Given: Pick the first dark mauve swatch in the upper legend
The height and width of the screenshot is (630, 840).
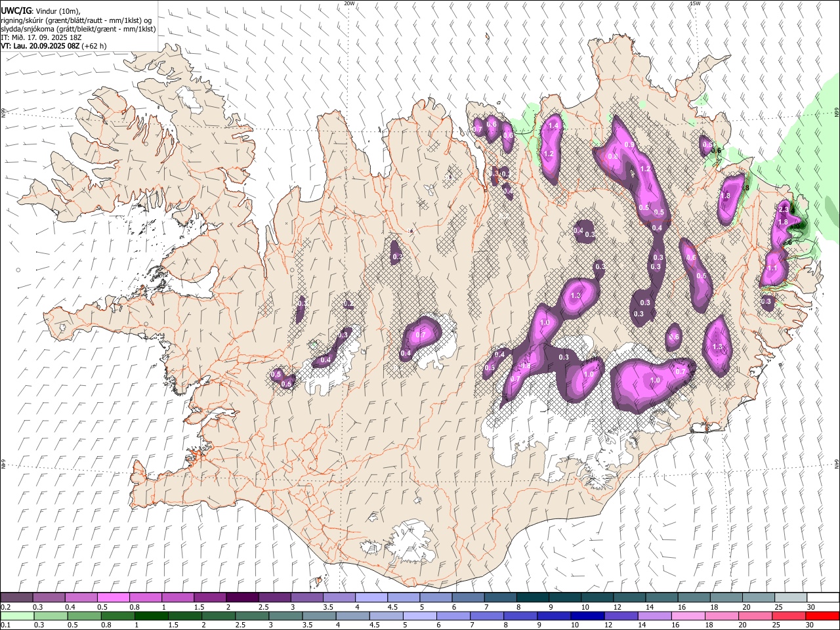Looking at the screenshot, I should pos(16,598).
